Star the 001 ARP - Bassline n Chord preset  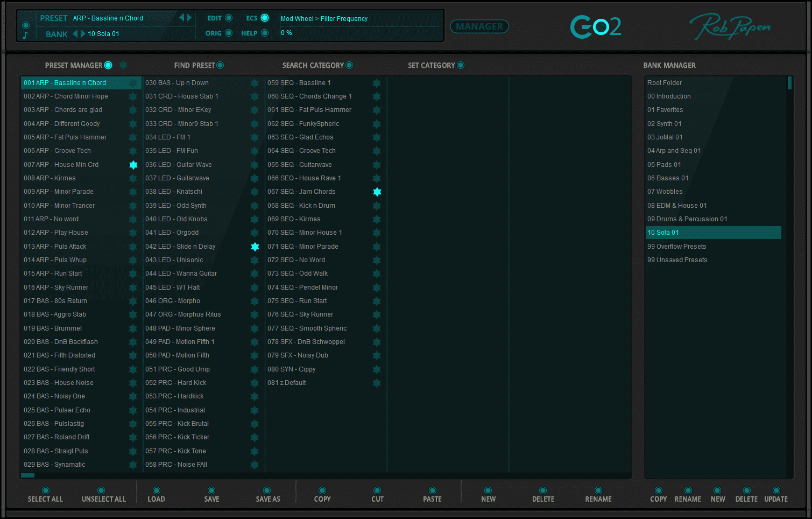tap(133, 83)
